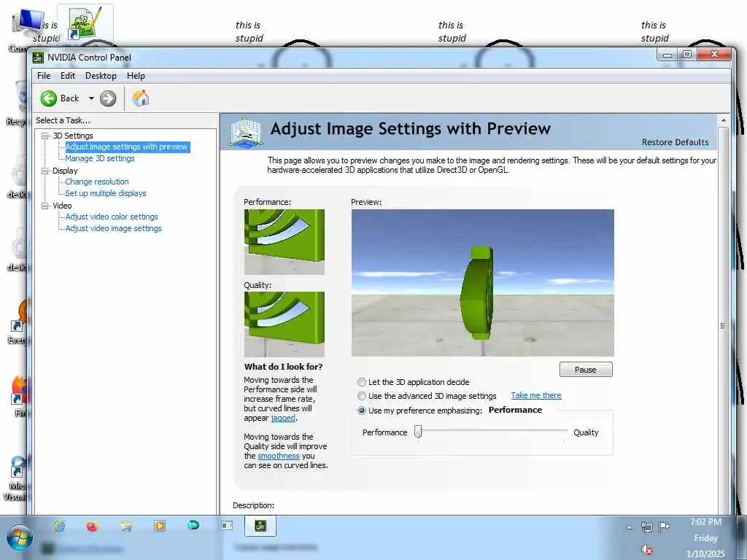747x560 pixels.
Task: Pause the 3D preview animation
Action: [x=586, y=370]
